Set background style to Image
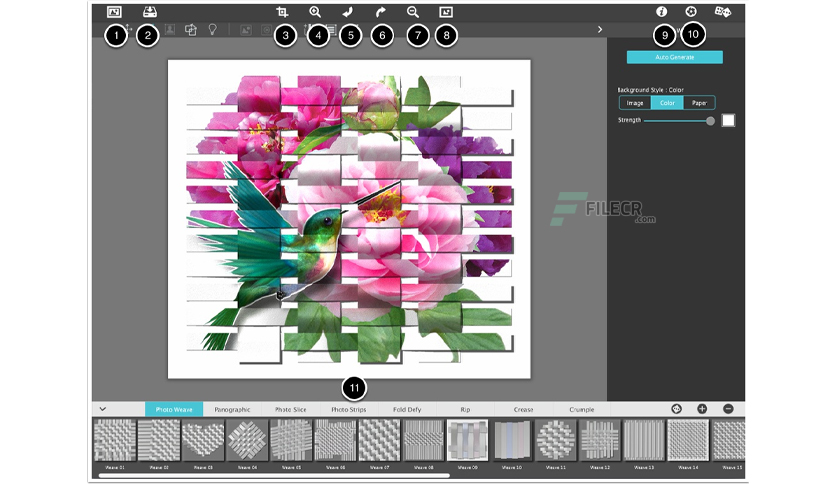 (634, 103)
